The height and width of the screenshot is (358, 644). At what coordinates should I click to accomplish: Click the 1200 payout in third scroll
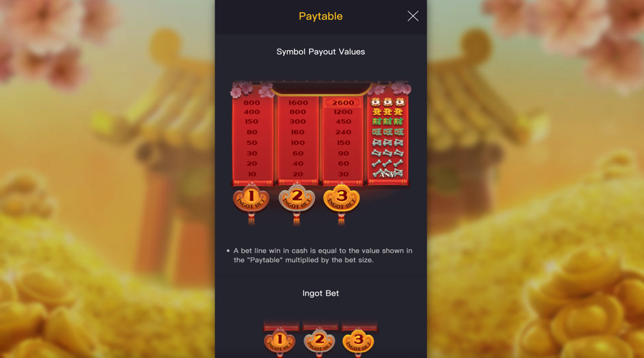pyautogui.click(x=343, y=112)
